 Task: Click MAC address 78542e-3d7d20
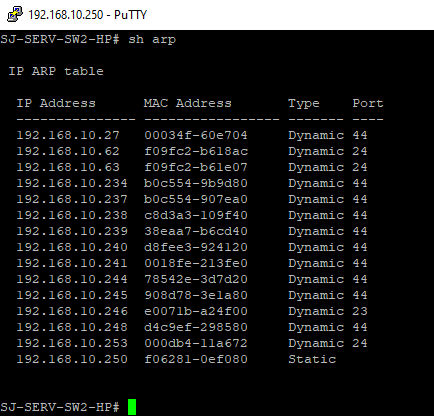(196, 279)
